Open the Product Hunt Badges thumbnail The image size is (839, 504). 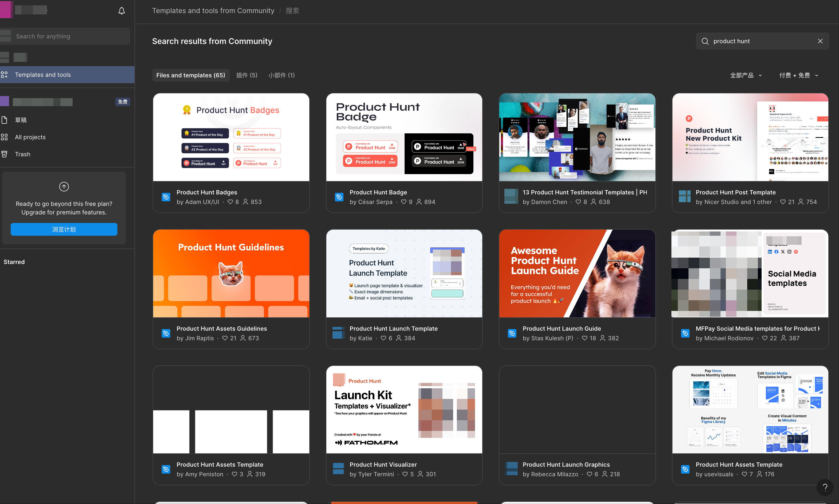click(231, 137)
